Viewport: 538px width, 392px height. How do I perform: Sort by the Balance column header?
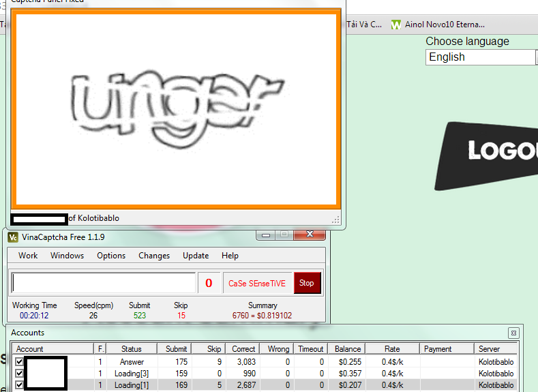[346, 349]
